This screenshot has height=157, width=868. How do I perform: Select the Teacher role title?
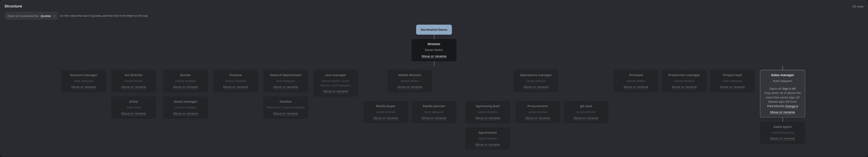285,102
